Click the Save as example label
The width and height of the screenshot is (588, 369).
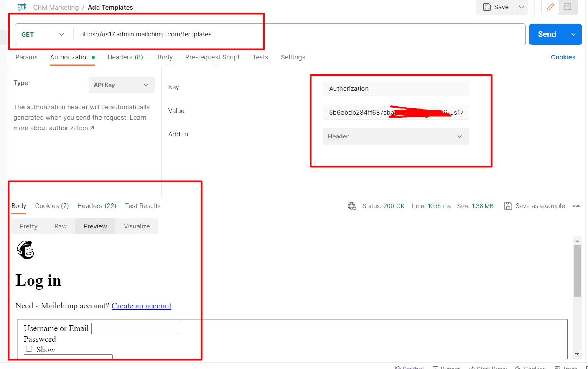coord(540,206)
